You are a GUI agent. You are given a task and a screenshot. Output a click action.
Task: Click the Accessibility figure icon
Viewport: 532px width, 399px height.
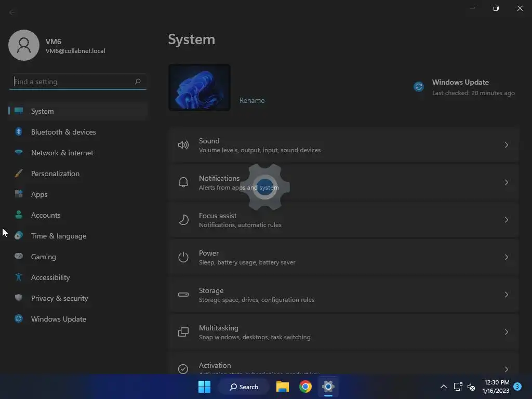[x=19, y=277]
